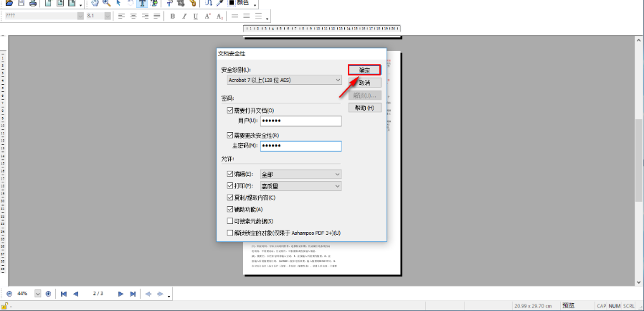This screenshot has height=311, width=644.
Task: Expand the page navigation toolbar overflow arrow
Action: (169, 296)
